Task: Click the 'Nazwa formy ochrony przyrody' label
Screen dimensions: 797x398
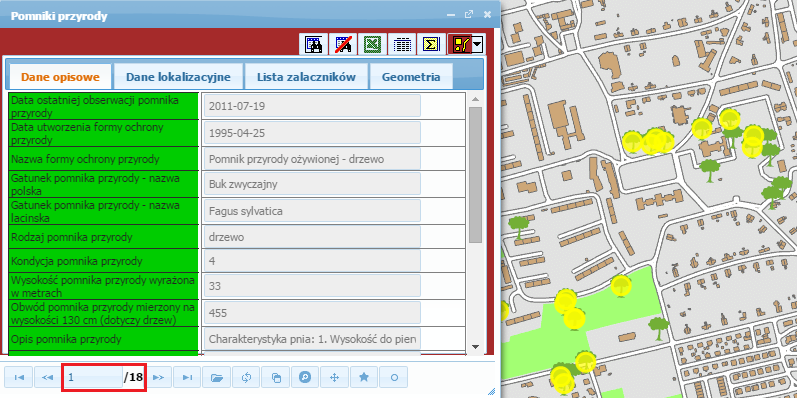Action: pyautogui.click(x=85, y=159)
